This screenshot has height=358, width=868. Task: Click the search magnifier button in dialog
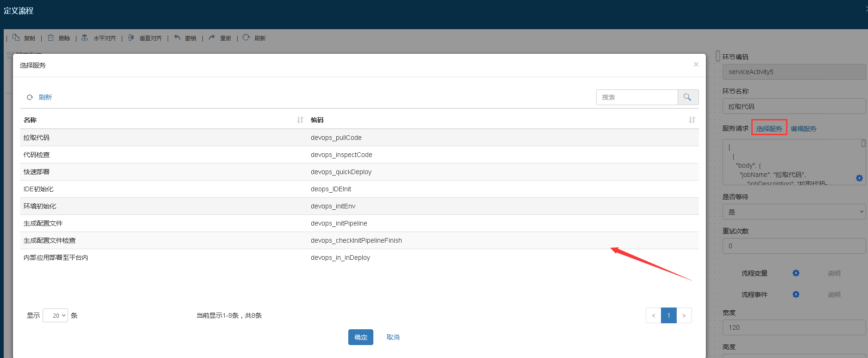click(688, 97)
